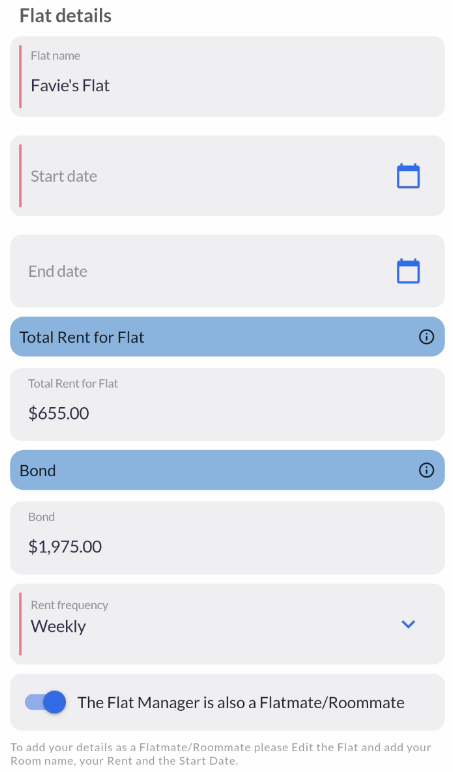Click the blue Bond section header
Screen dimensions: 453x772
click(227, 470)
